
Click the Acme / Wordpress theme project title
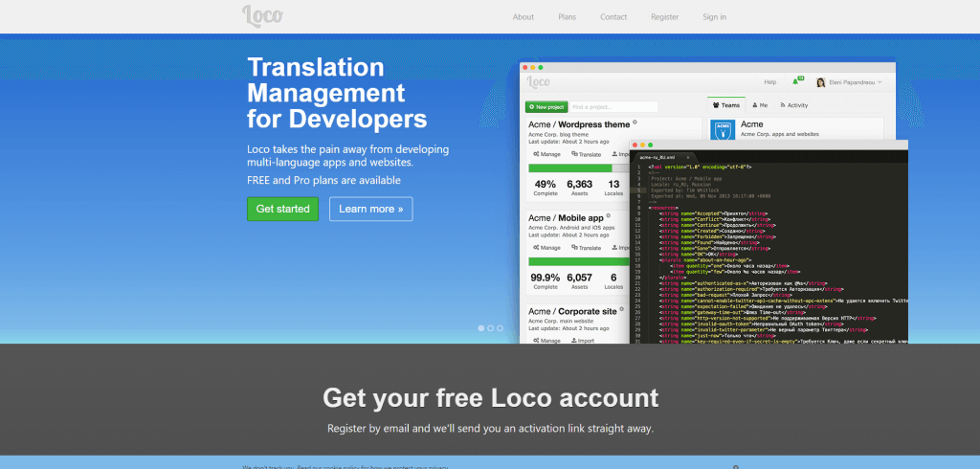point(579,124)
